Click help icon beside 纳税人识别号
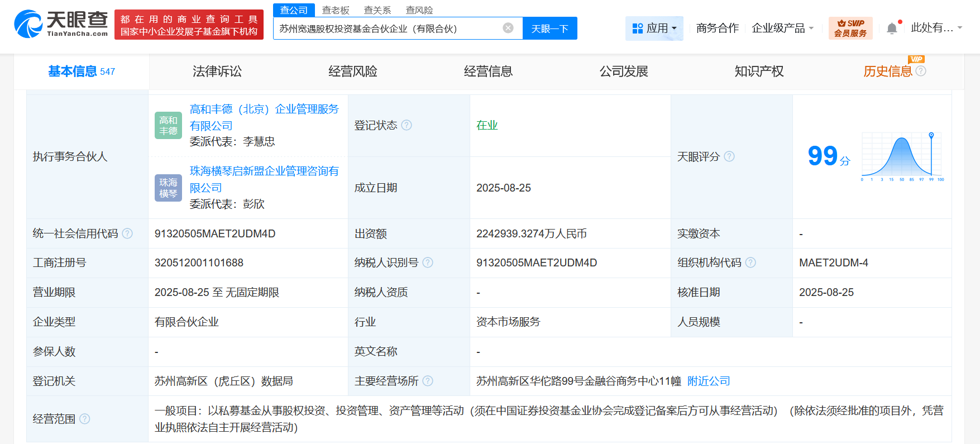The width and height of the screenshot is (980, 444). pyautogui.click(x=428, y=262)
